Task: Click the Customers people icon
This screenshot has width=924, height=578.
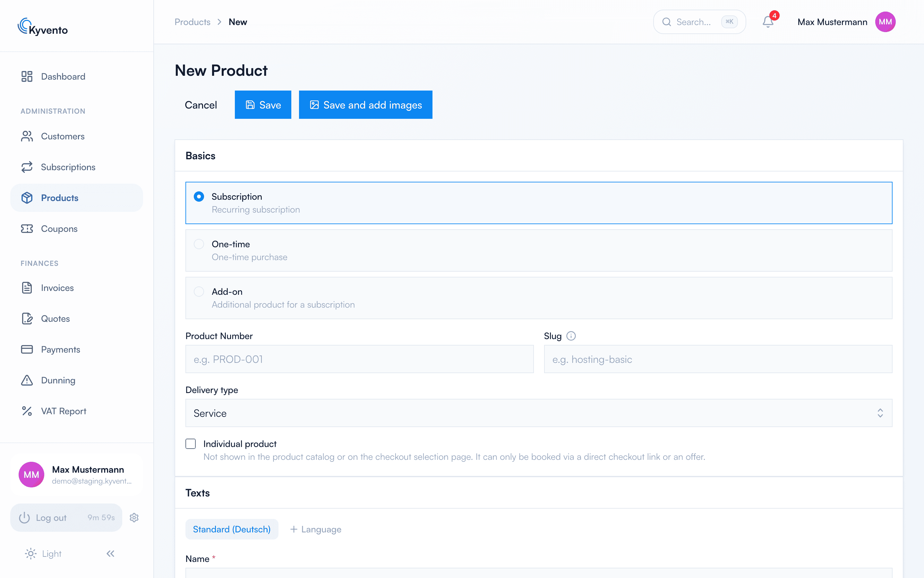Action: click(27, 136)
